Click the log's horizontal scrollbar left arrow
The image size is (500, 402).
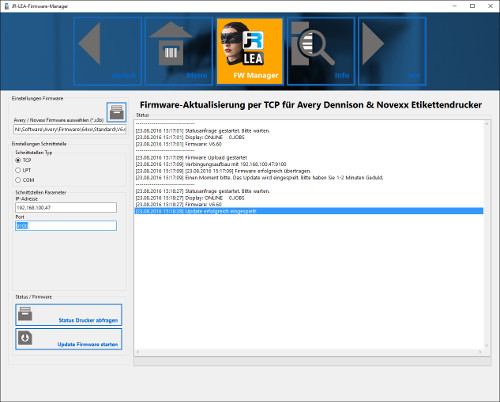click(138, 352)
